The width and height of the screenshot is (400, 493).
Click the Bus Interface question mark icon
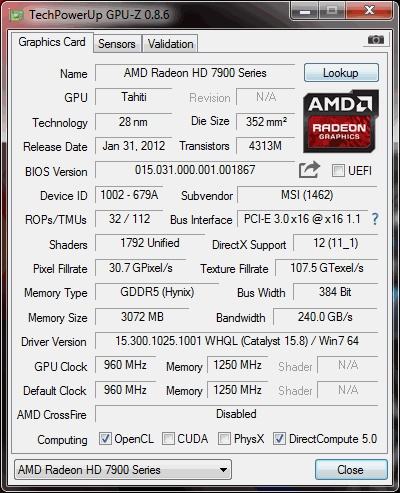[x=375, y=219]
